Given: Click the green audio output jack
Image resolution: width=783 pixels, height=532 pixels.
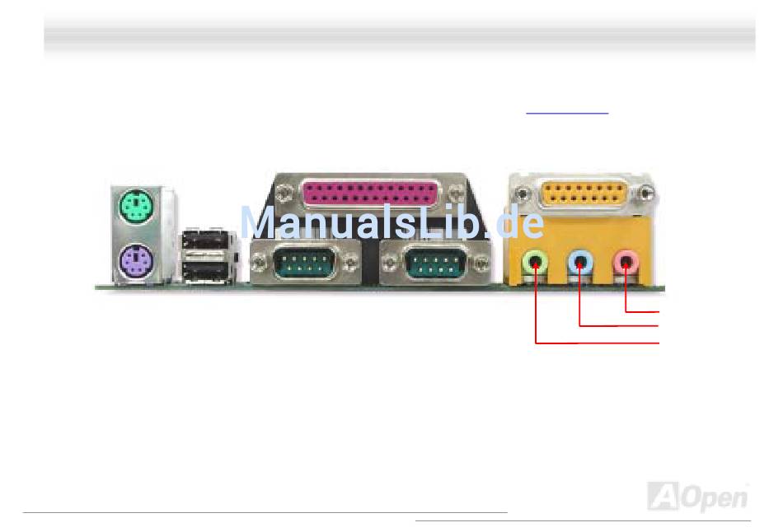Looking at the screenshot, I should (x=535, y=263).
